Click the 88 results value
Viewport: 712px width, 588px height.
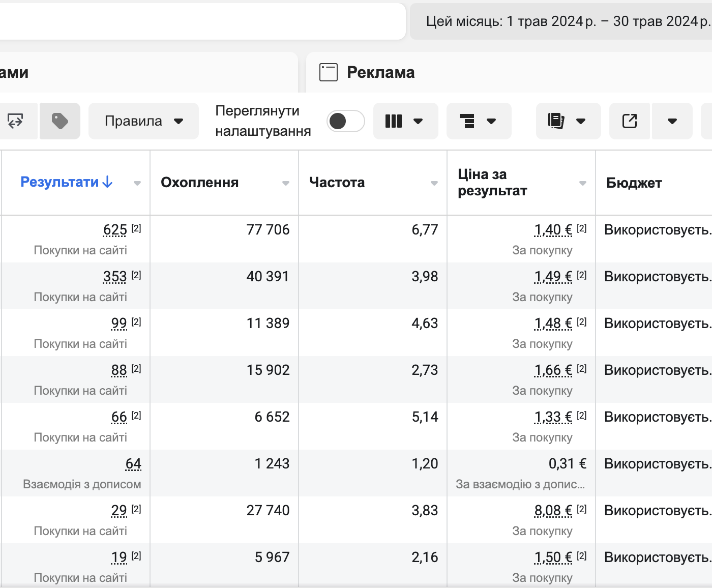click(x=119, y=370)
